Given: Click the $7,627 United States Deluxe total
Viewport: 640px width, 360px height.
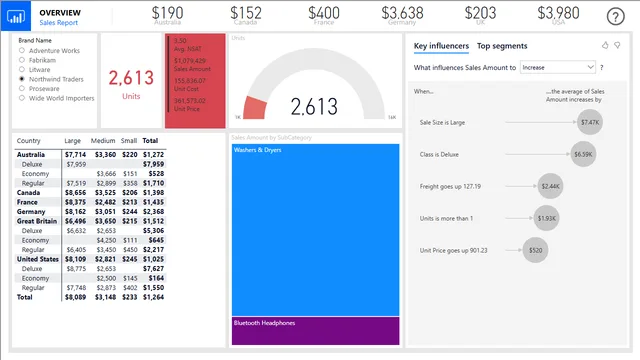Looking at the screenshot, I should (x=153, y=269).
